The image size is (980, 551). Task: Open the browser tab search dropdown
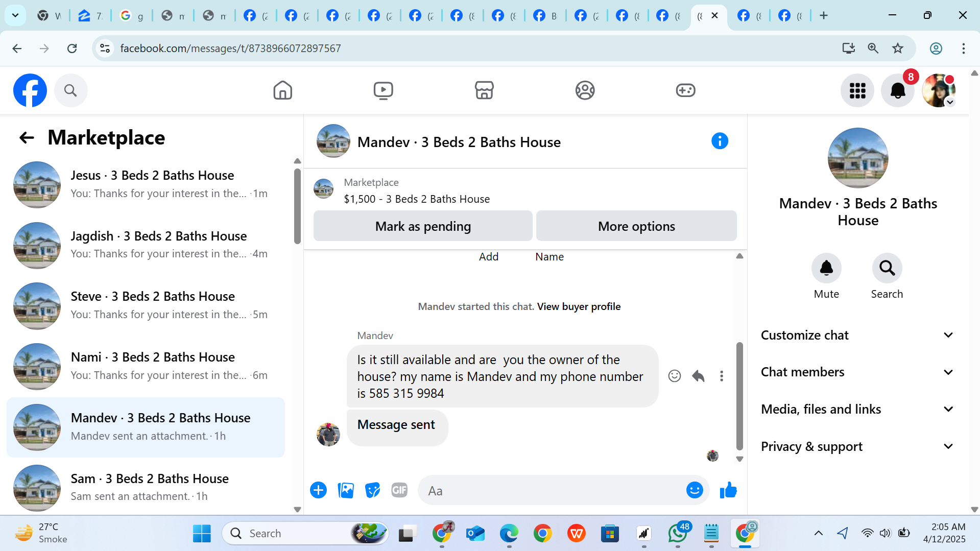pos(15,15)
